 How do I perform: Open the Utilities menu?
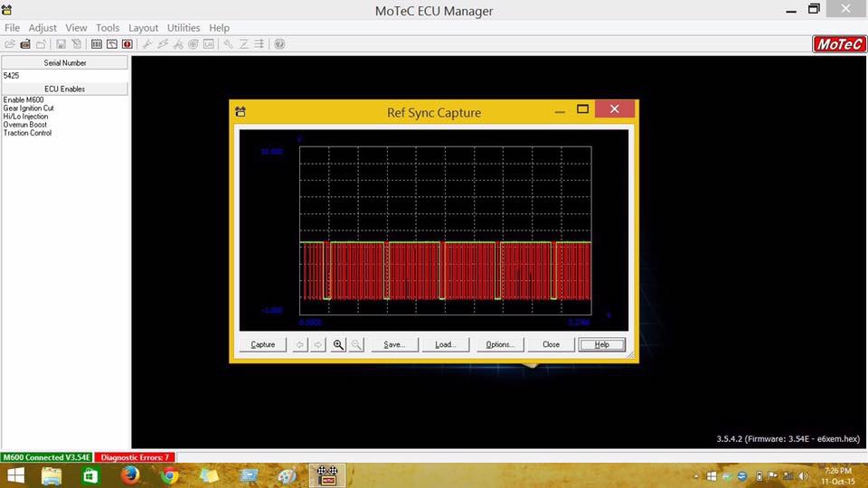click(184, 28)
